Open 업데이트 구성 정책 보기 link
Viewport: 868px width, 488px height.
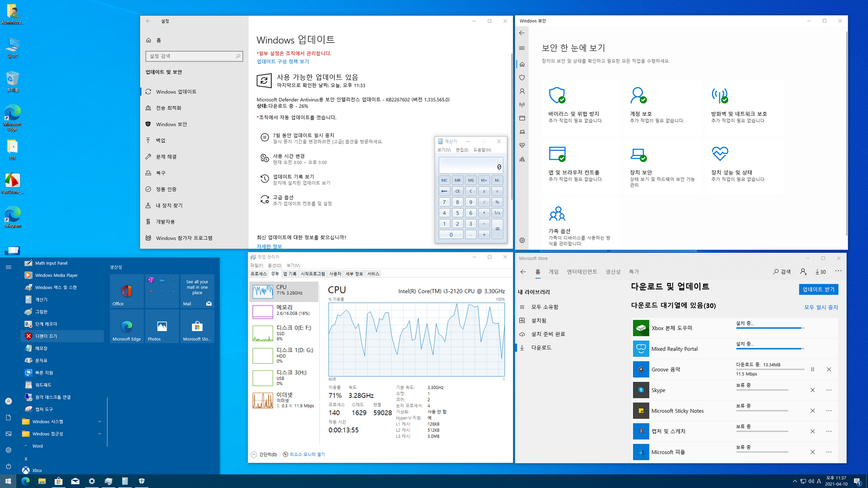coord(283,61)
